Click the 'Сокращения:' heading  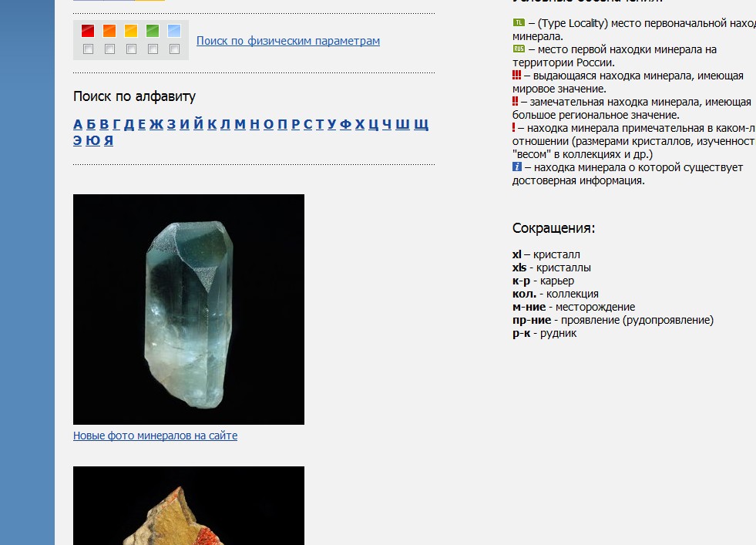(553, 228)
